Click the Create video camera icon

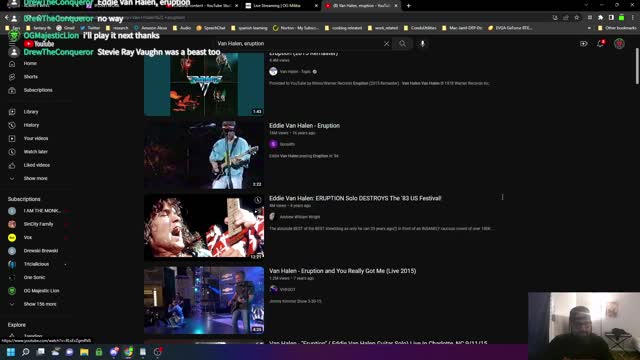(583, 44)
